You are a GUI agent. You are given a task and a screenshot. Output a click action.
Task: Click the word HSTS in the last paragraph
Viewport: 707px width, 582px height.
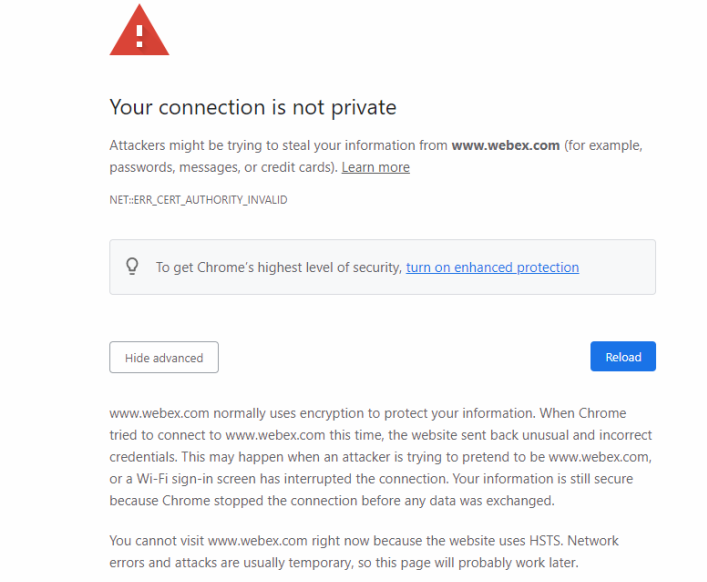pyautogui.click(x=546, y=541)
